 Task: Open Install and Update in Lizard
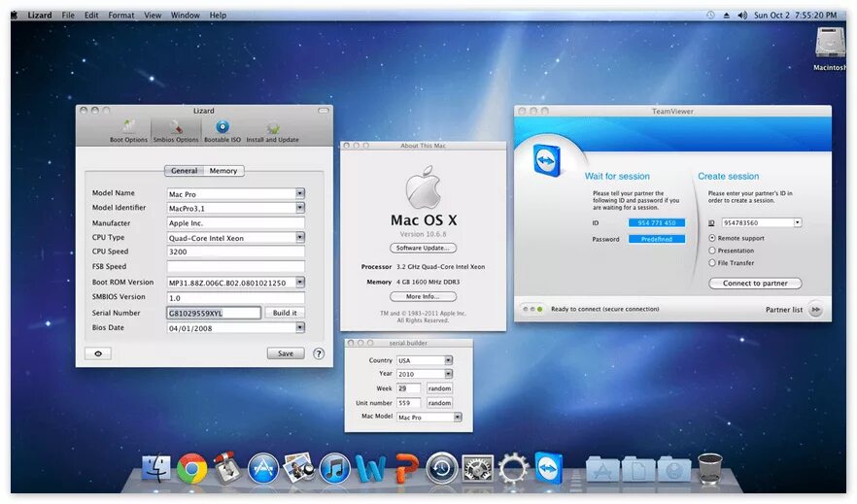272,131
